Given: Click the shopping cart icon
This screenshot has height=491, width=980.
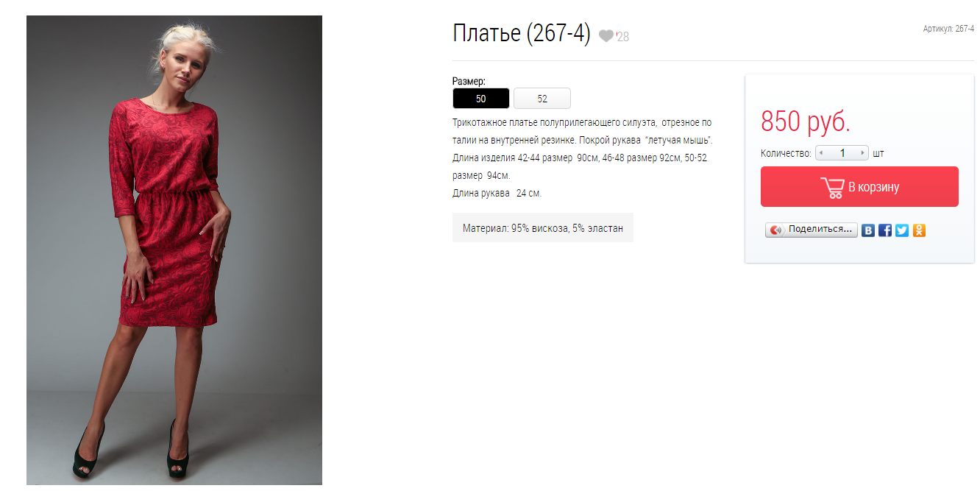Looking at the screenshot, I should [832, 188].
